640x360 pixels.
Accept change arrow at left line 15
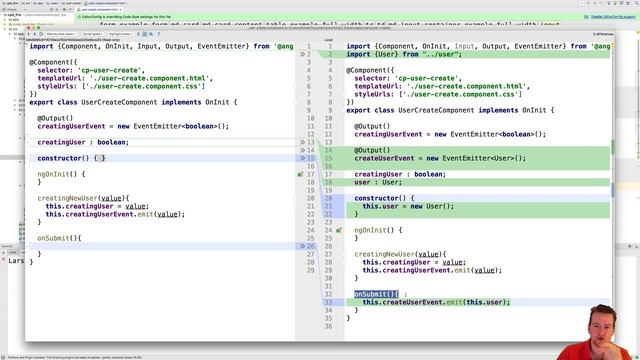click(302, 158)
